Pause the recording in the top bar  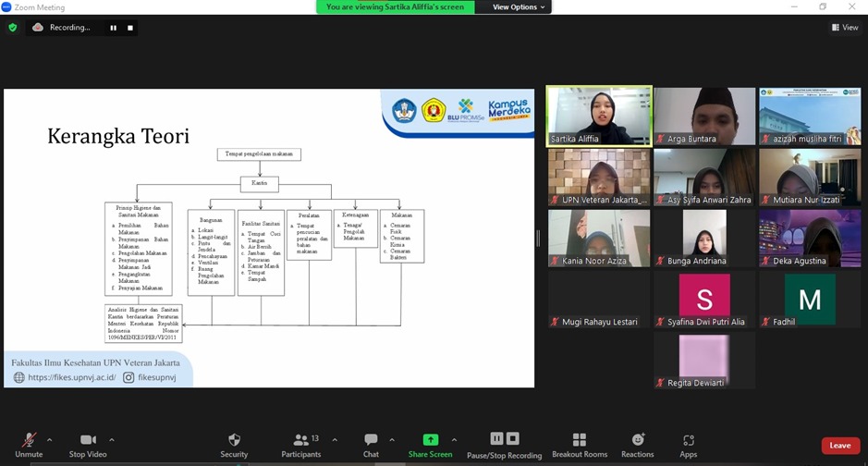pyautogui.click(x=114, y=28)
